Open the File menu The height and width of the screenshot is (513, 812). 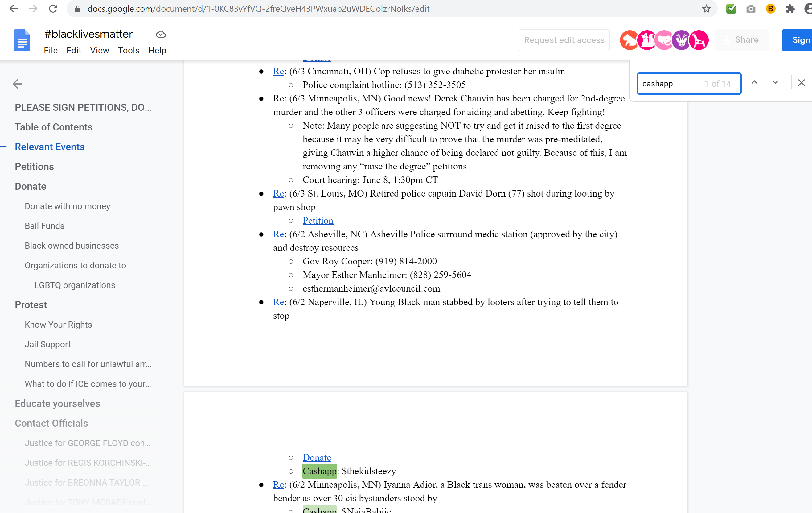(51, 50)
